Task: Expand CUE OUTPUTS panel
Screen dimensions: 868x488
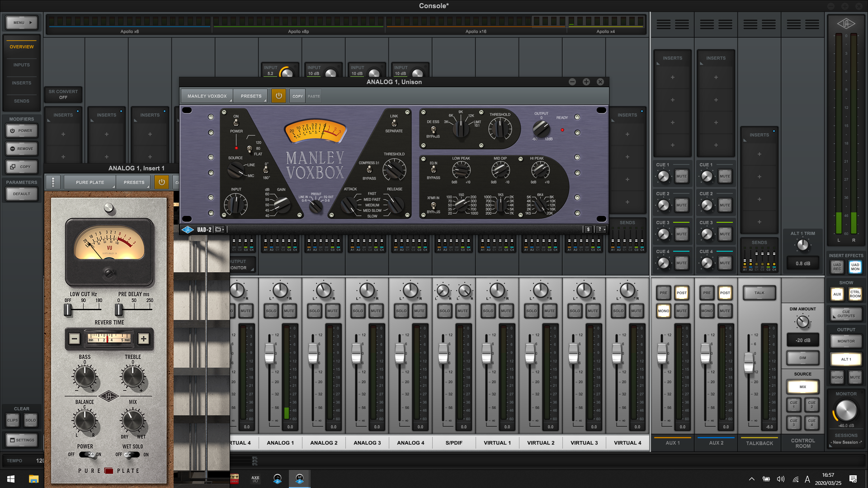Action: coord(846,314)
